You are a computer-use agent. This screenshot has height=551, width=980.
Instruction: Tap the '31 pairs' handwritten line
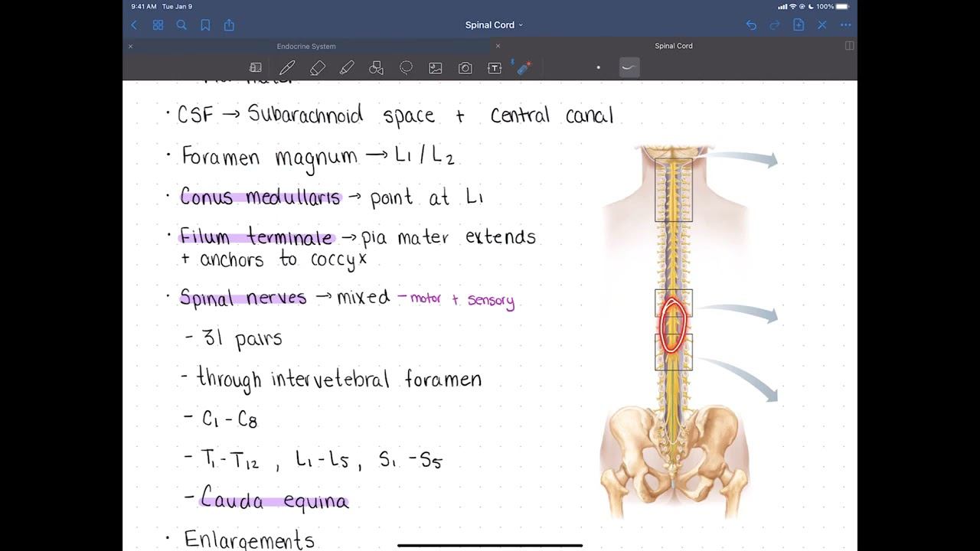click(243, 338)
